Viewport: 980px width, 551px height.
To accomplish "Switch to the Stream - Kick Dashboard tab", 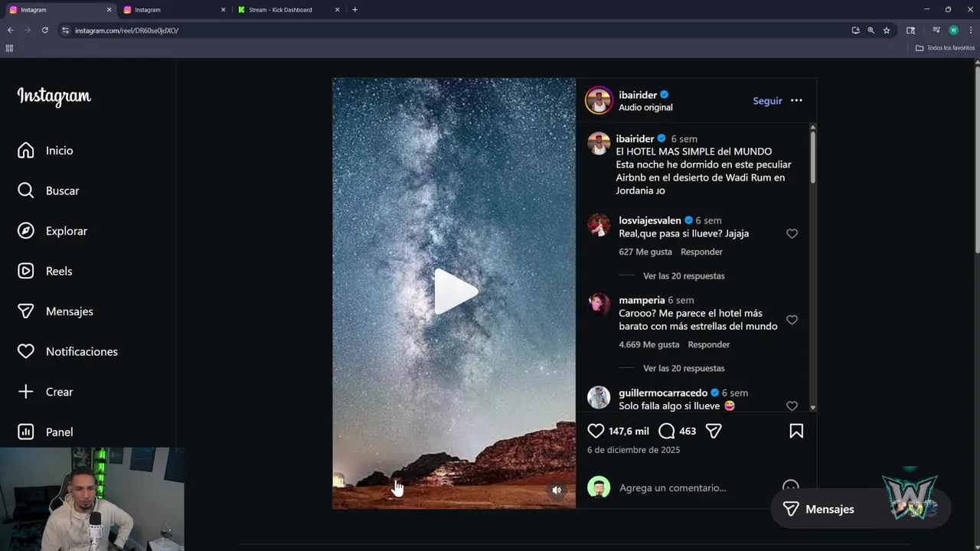I will coord(286,10).
